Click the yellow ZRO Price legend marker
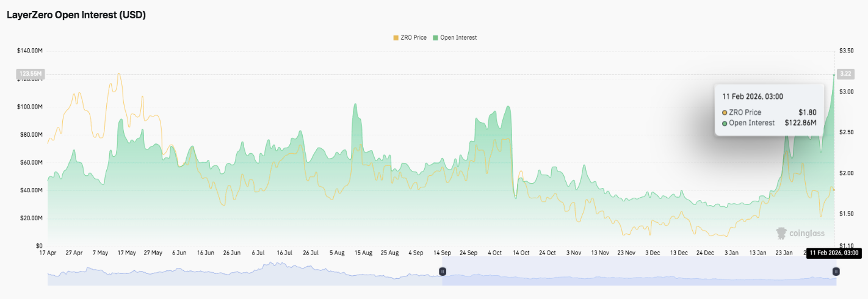 coord(396,38)
